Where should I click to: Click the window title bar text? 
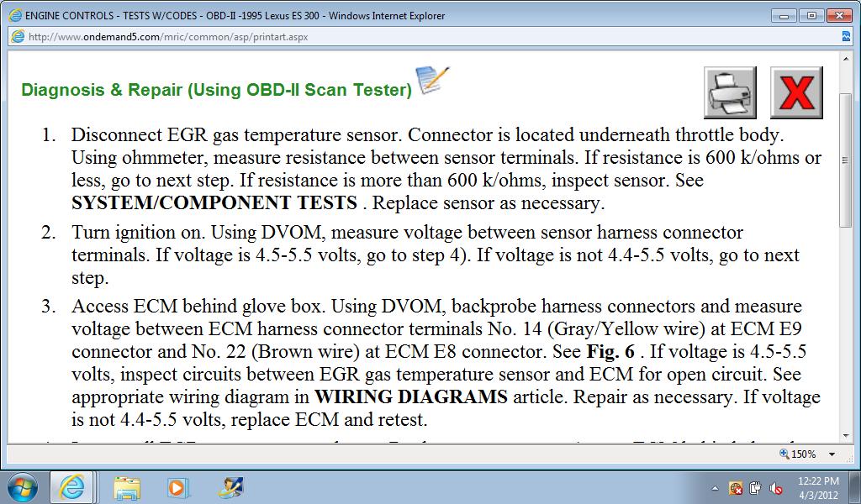coord(235,15)
